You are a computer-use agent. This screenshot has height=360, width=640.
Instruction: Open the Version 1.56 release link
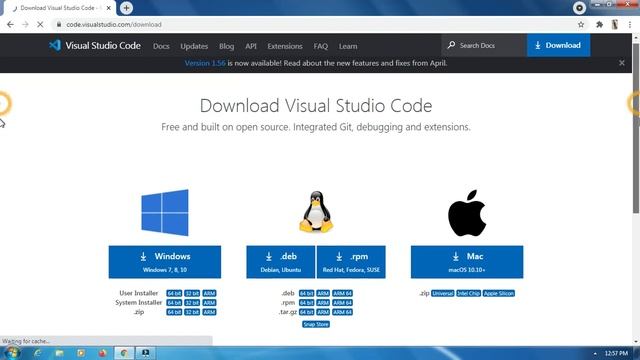click(x=205, y=63)
